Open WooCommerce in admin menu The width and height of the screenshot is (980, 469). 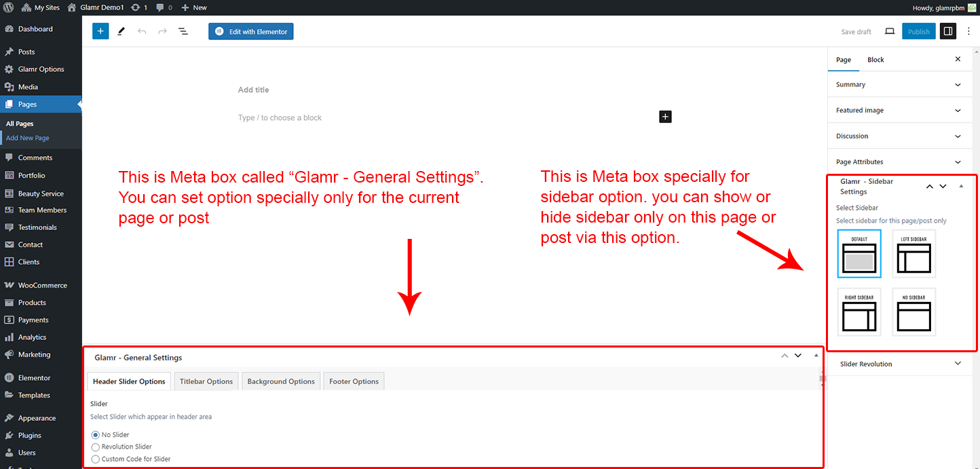click(41, 285)
